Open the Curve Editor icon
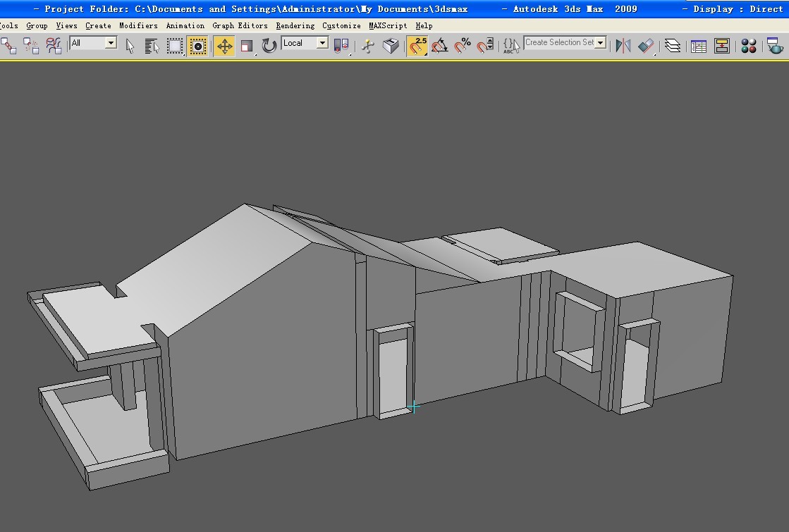The image size is (789, 532). click(699, 47)
